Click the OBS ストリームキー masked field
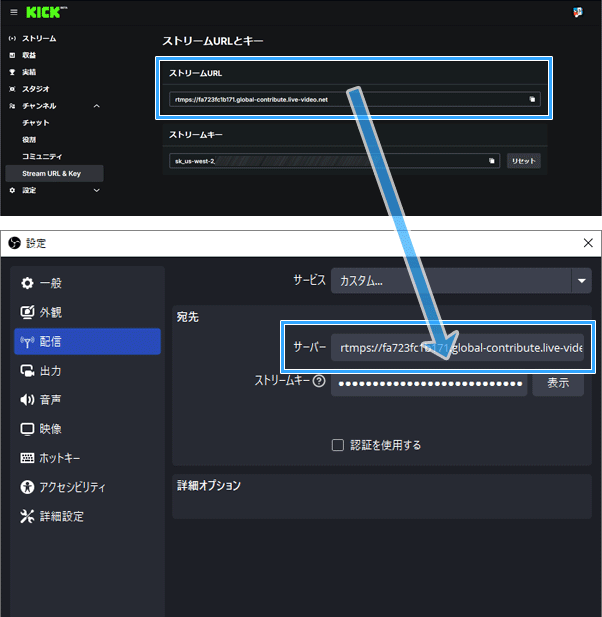This screenshot has height=617, width=602. coord(429,384)
